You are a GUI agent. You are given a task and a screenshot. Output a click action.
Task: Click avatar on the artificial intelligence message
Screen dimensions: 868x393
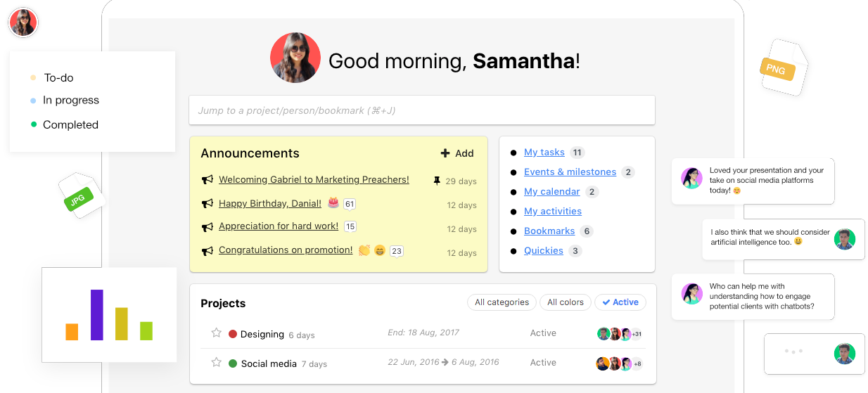(x=844, y=239)
